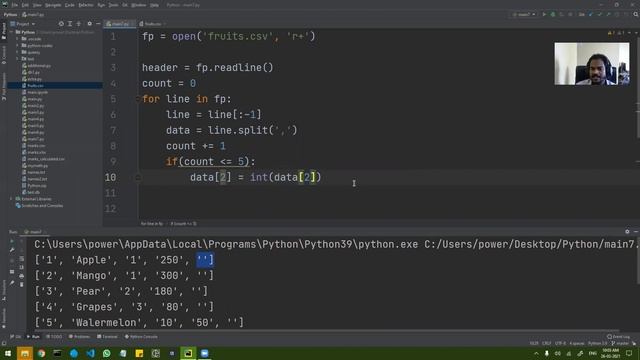Screen dimensions: 640x360
Task: Open Search Everywhere magnifier icon
Action: [636, 14]
